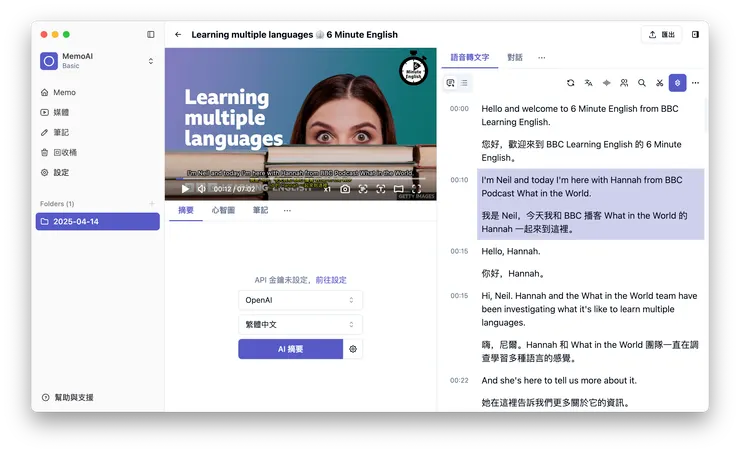
Task: Change playback speed x1
Action: coord(327,189)
